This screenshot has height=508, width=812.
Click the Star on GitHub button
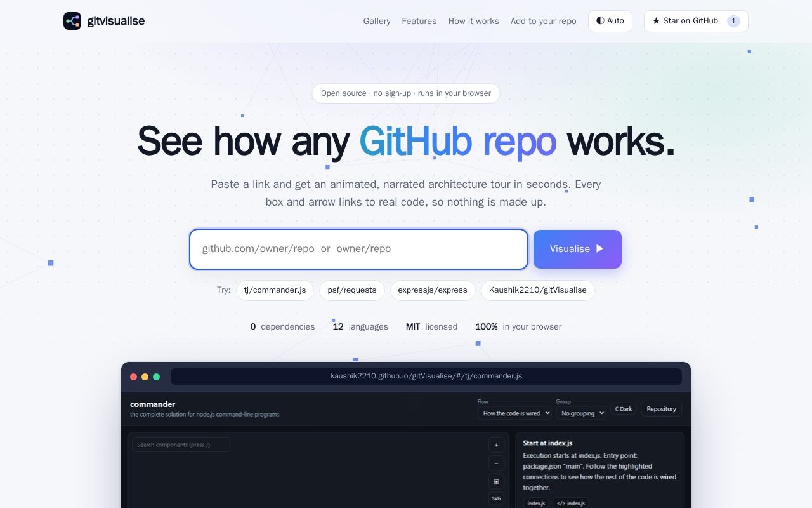pos(696,21)
